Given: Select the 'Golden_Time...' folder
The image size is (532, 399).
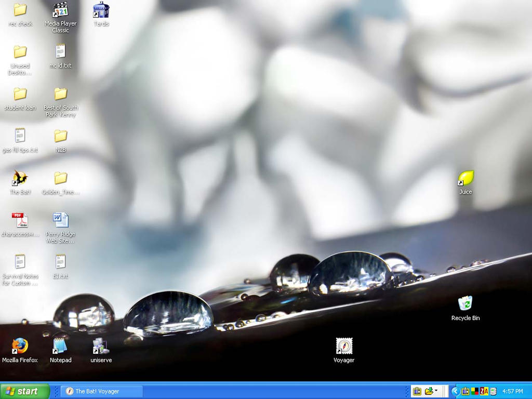Looking at the screenshot, I should (60, 183).
